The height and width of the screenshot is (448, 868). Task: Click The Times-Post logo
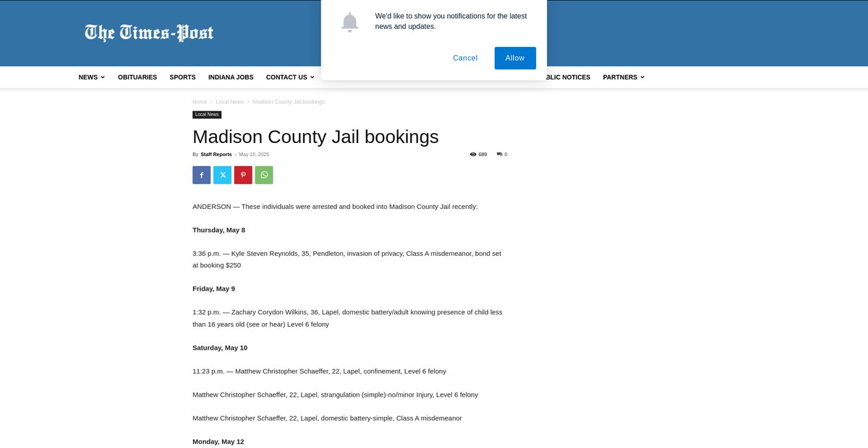click(149, 33)
